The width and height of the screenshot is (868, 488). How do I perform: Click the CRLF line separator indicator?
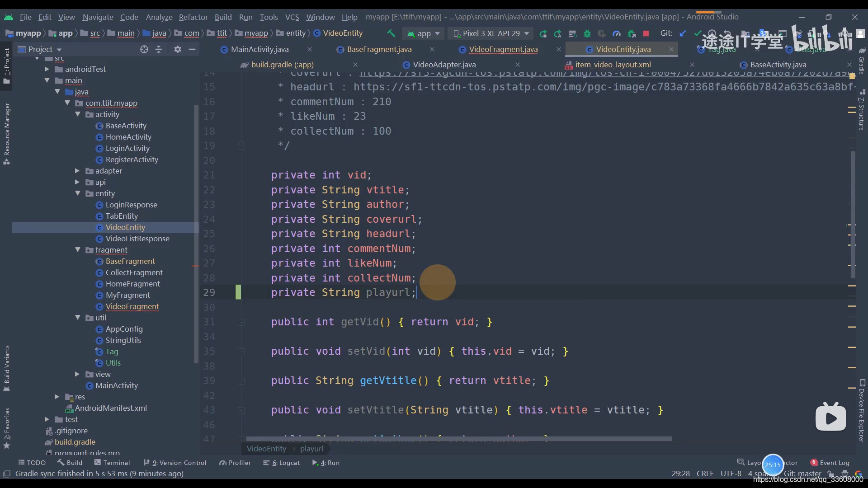pos(705,474)
